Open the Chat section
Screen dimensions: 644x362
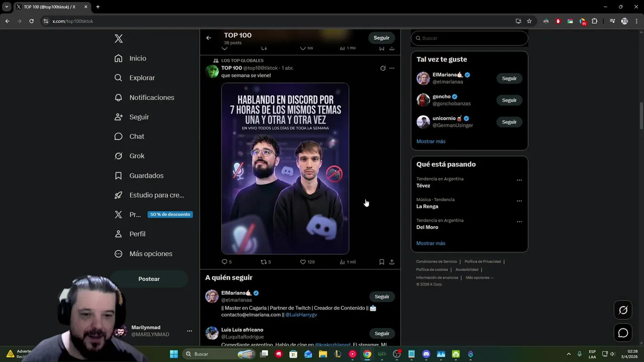129,136
